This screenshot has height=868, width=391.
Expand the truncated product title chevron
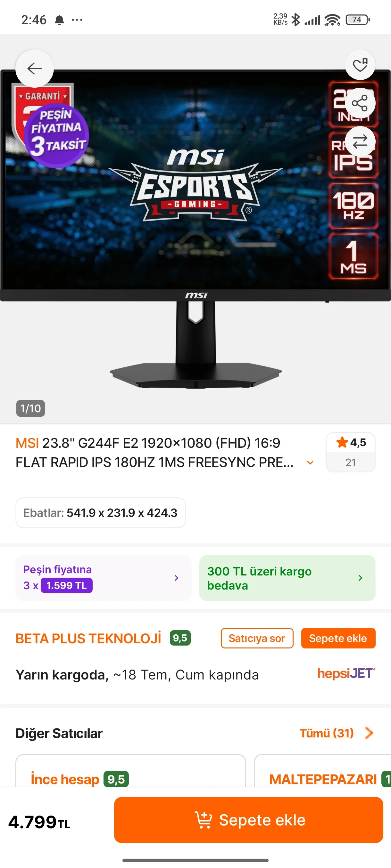point(310,462)
